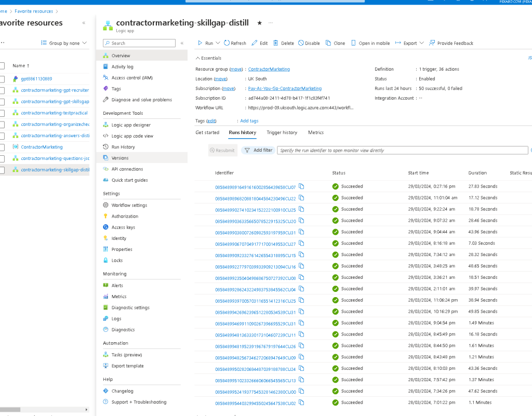
Task: Open the Identity setting
Action: coord(119,238)
